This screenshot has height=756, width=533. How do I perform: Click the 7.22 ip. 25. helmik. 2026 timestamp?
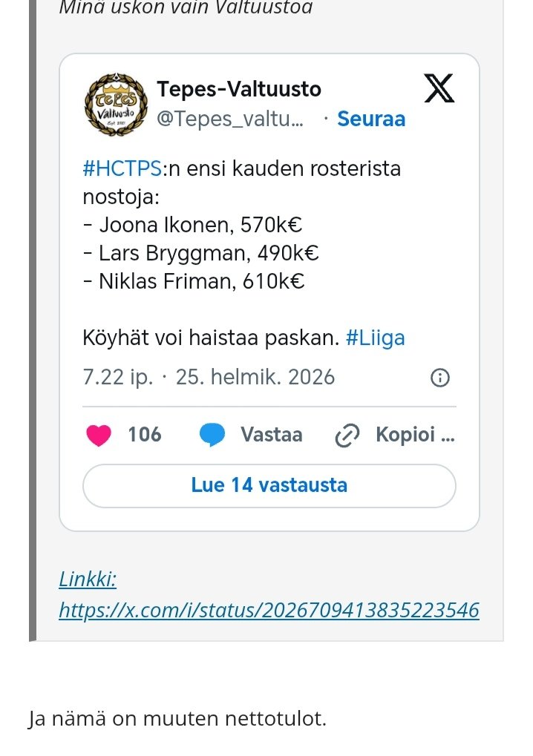click(x=209, y=378)
